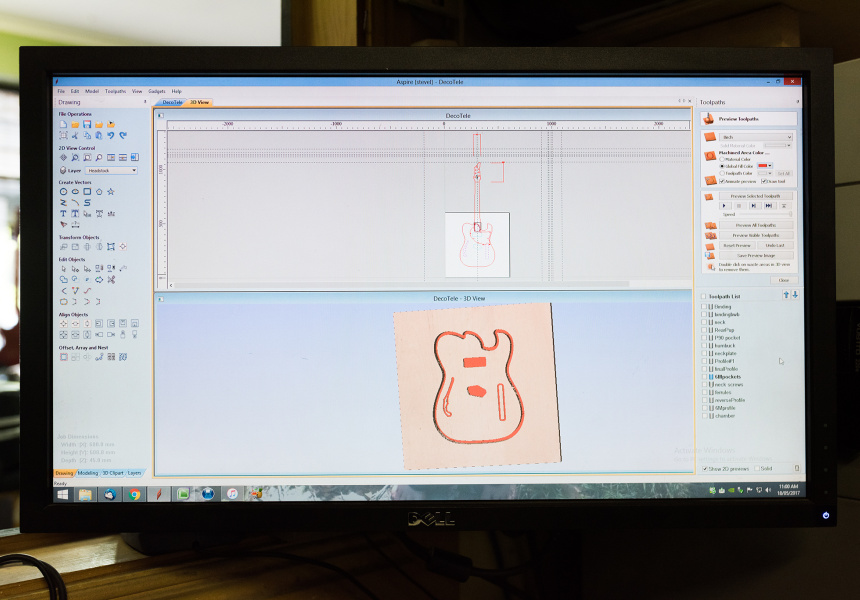Switch to the DecoTele tab

[x=172, y=102]
